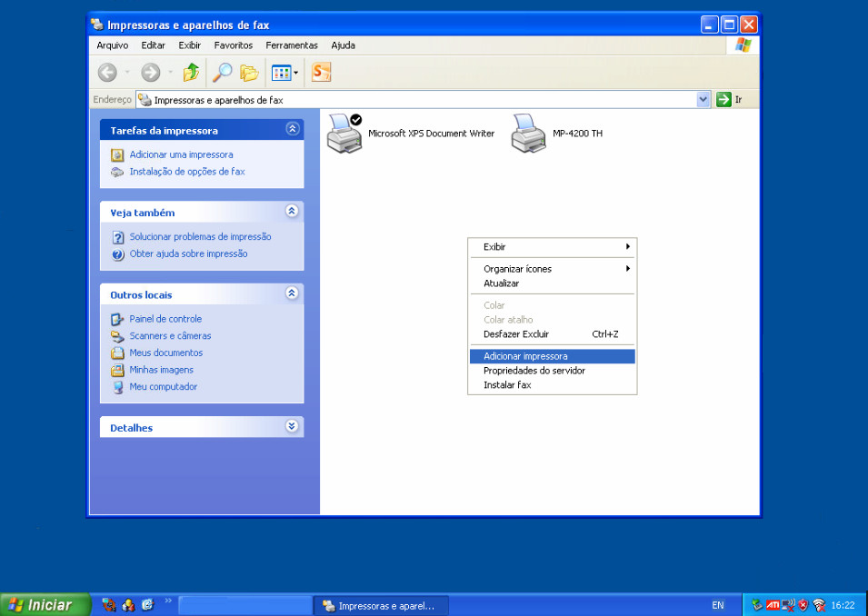Select the Microsoft XPS Document Writer printer
This screenshot has width=868, height=616.
[x=345, y=134]
